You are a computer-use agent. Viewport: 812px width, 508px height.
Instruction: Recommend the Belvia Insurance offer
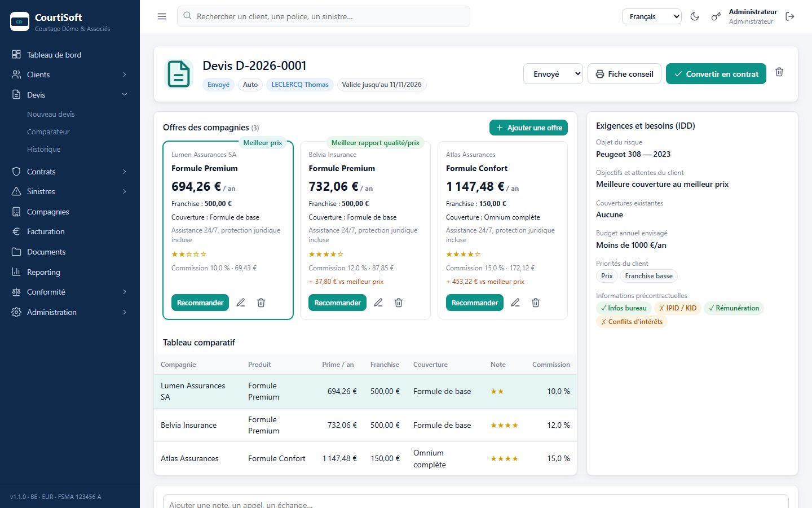(x=337, y=303)
